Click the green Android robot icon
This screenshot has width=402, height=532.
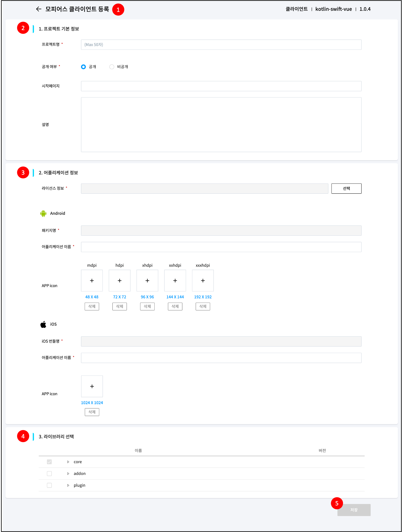[43, 213]
